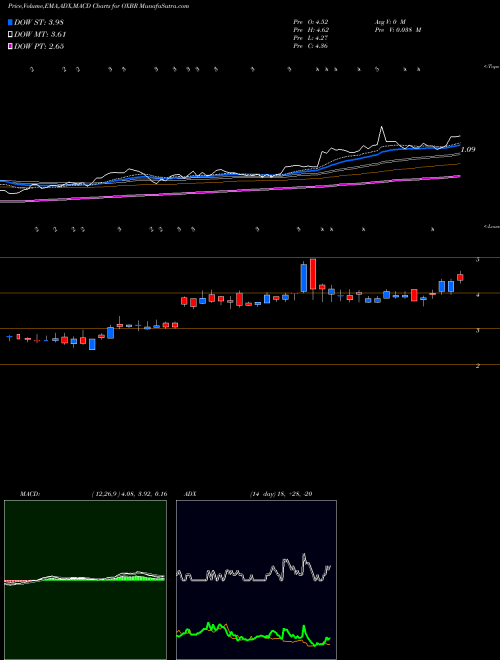Click the '<Lows' marker row label
Viewport: 500px width, 660px height.
(492, 226)
